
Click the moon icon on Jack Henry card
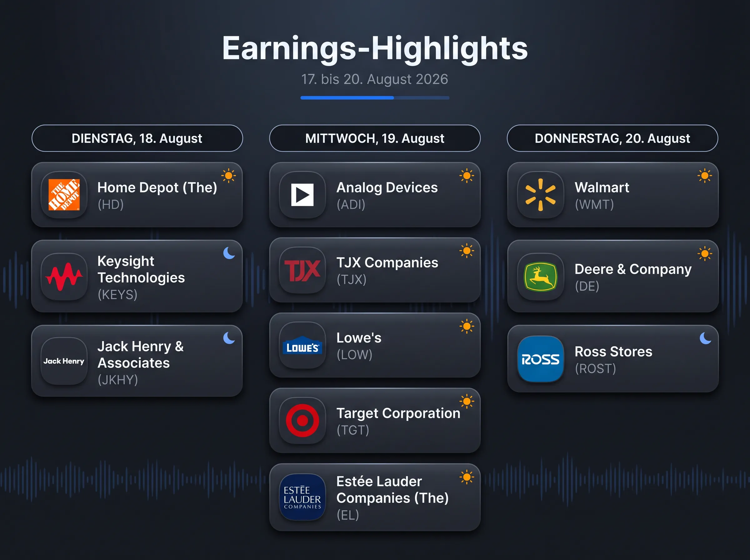(229, 338)
